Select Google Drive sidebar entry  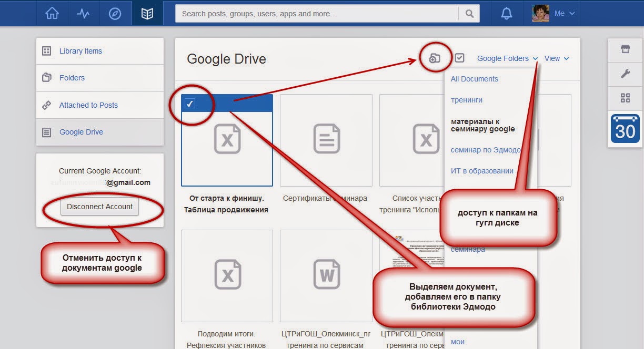click(x=100, y=132)
